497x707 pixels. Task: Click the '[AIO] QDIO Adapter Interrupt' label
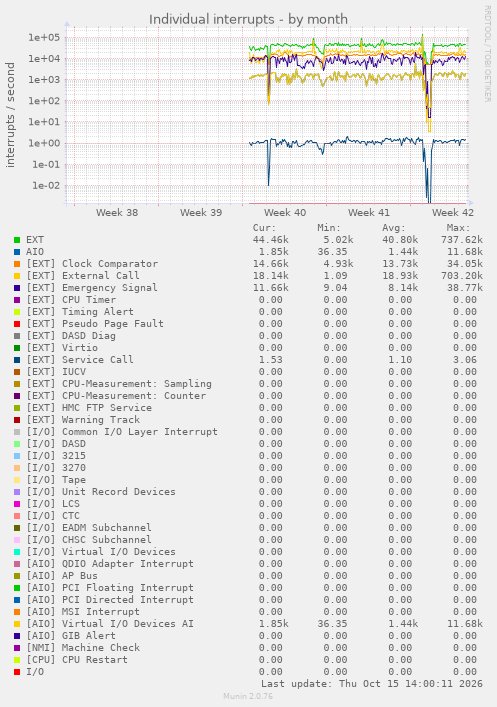110,564
